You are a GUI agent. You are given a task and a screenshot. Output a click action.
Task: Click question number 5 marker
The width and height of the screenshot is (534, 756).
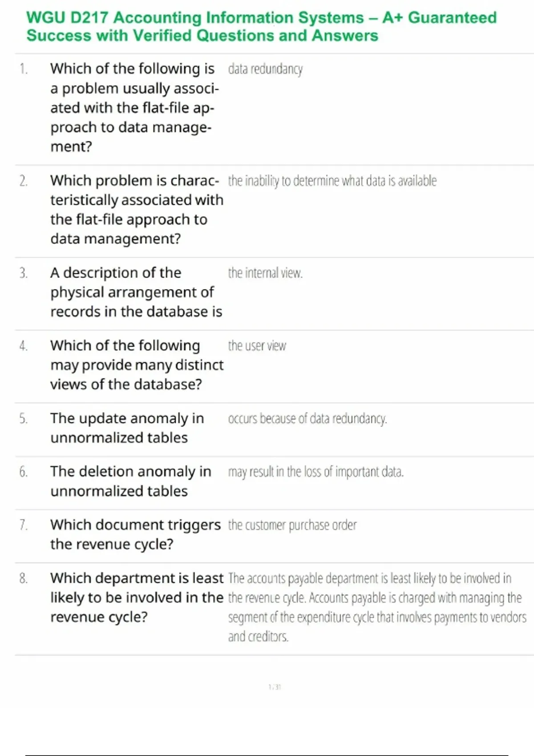pyautogui.click(x=24, y=418)
